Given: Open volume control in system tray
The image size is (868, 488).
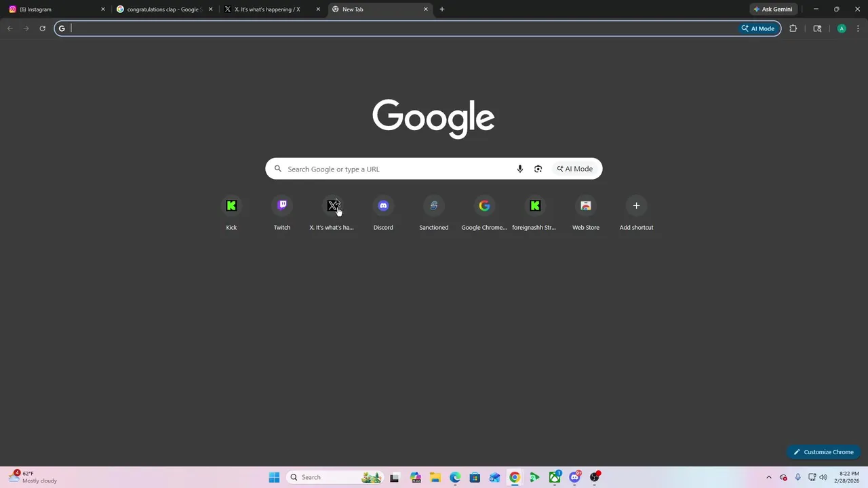Looking at the screenshot, I should (823, 477).
